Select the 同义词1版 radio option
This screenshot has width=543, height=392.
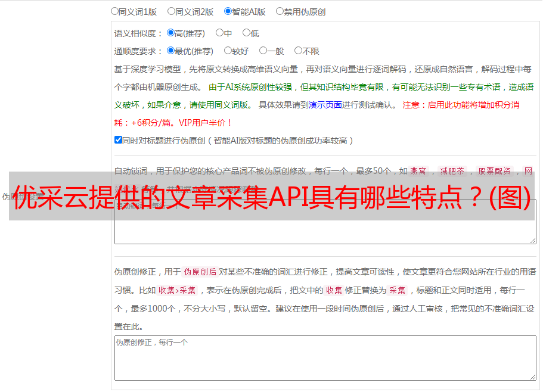click(x=114, y=11)
